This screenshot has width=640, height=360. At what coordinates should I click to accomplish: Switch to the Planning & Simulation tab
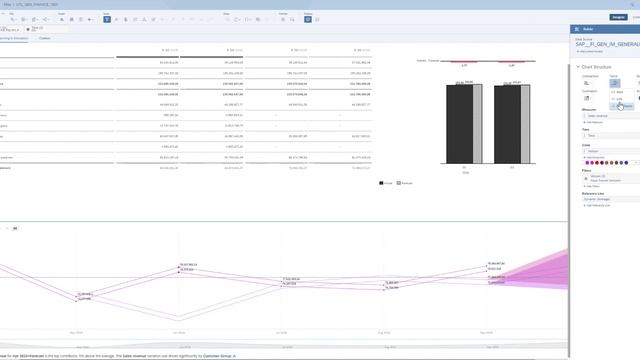[13, 38]
